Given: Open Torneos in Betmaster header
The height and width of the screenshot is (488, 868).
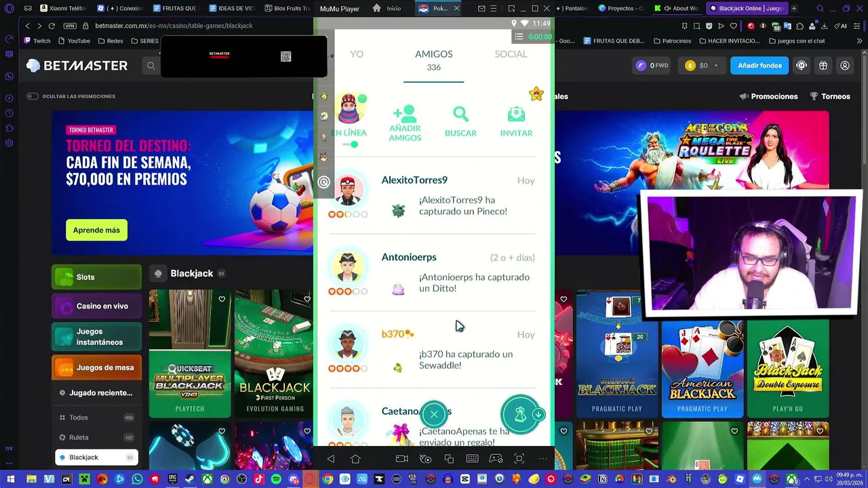Looking at the screenshot, I should pos(830,96).
